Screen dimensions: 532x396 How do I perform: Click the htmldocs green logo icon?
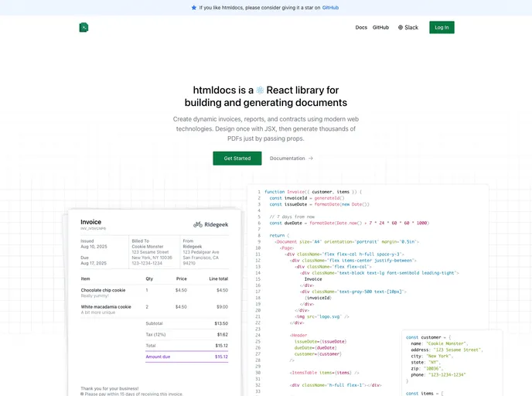(84, 28)
